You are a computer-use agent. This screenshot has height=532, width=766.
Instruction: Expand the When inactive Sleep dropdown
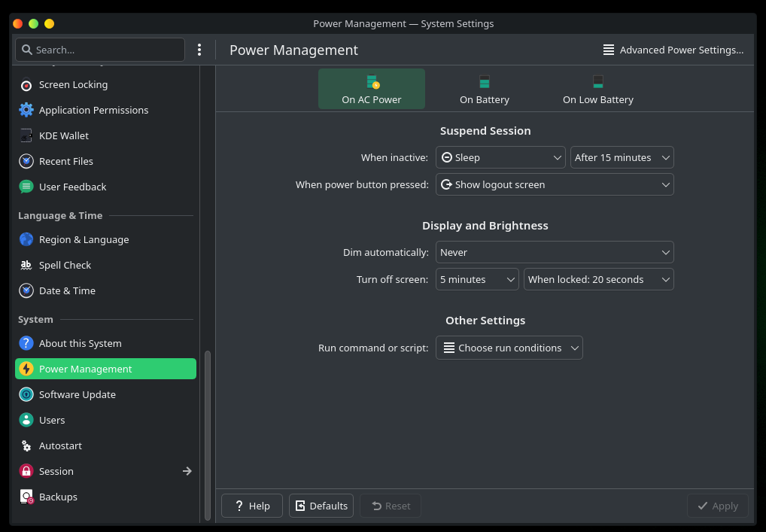[x=500, y=157]
